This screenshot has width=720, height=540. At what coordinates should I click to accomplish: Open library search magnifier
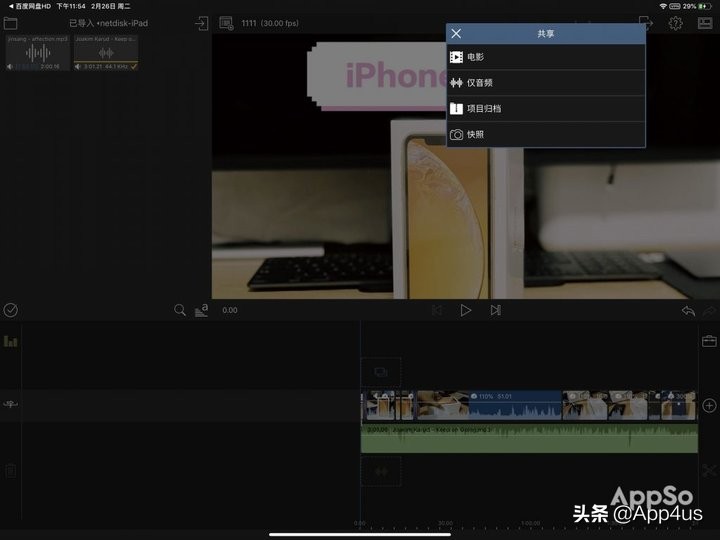(180, 310)
